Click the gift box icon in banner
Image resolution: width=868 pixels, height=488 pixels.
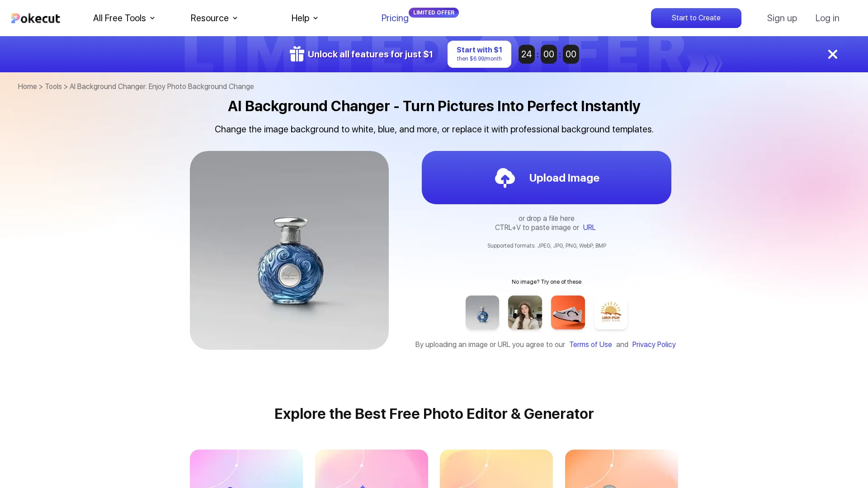(x=297, y=54)
